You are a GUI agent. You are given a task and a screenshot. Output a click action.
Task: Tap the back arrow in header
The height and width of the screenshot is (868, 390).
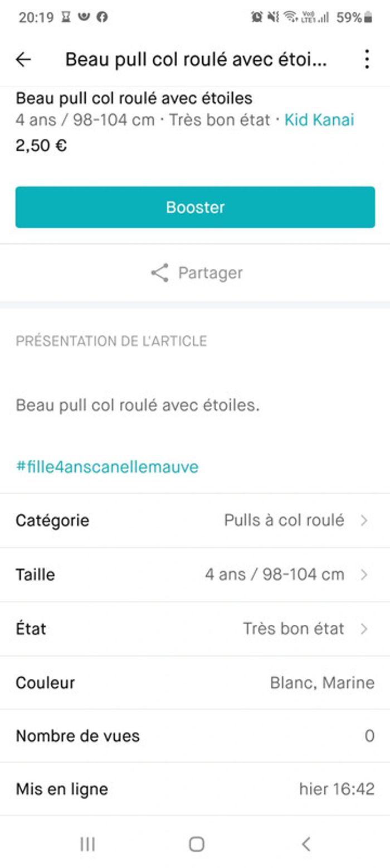click(x=23, y=60)
